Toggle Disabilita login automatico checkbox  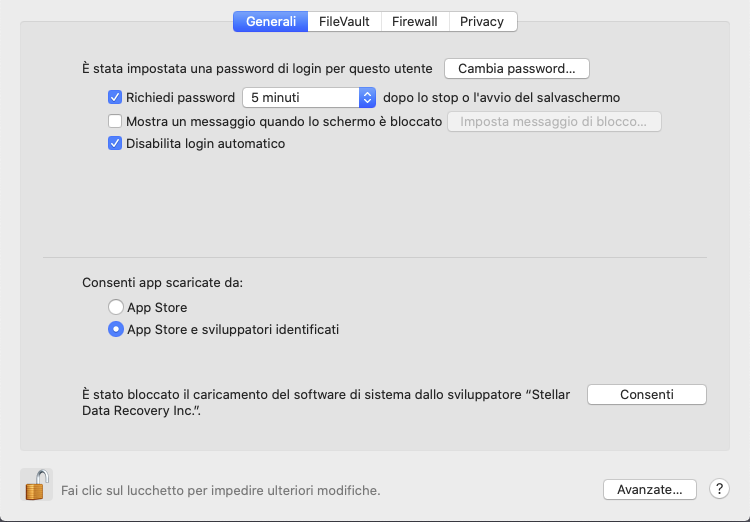[115, 143]
